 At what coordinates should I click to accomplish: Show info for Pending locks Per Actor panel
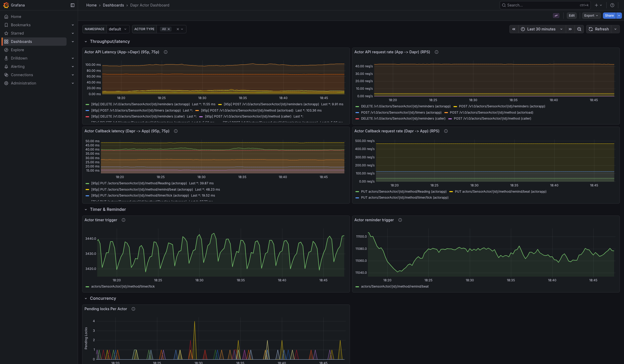tap(133, 309)
